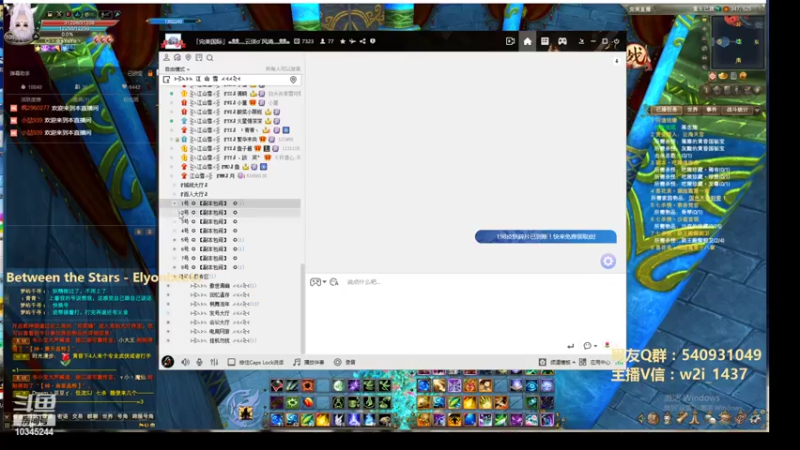Image resolution: width=800 pixels, height=450 pixels.
Task: Send message with the enter arrow icon
Action: click(570, 346)
